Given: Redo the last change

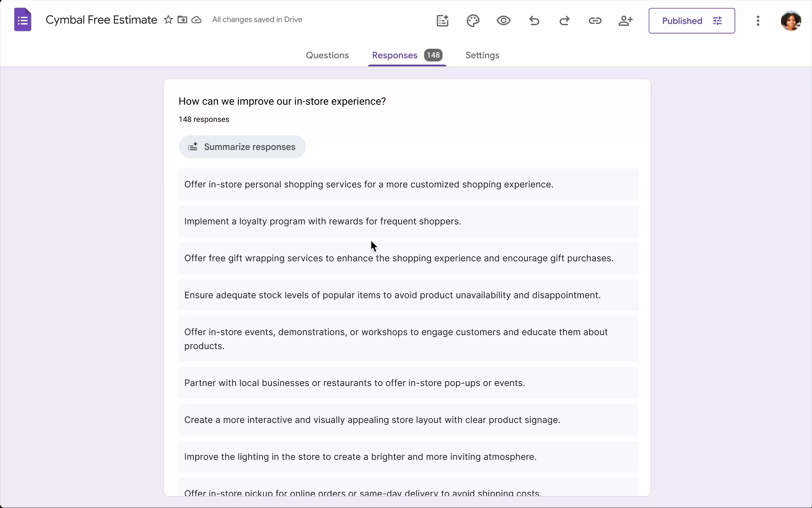Looking at the screenshot, I should coord(564,21).
